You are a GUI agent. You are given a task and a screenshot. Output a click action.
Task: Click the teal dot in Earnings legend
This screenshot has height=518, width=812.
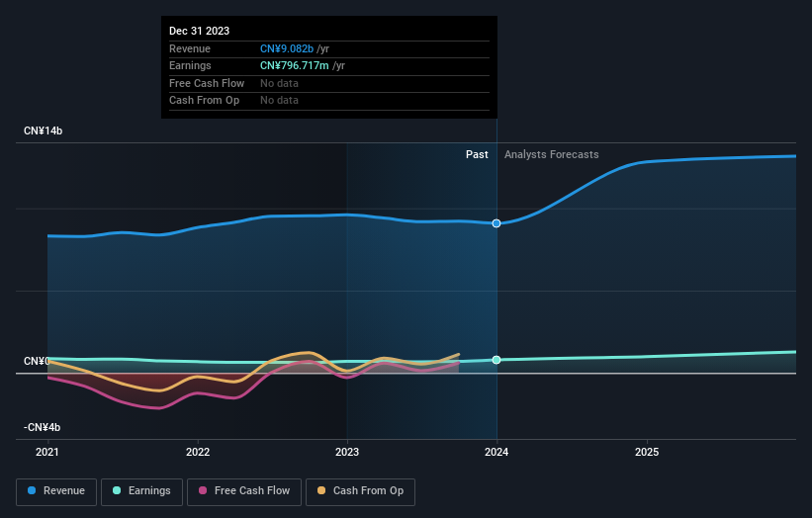pos(117,490)
